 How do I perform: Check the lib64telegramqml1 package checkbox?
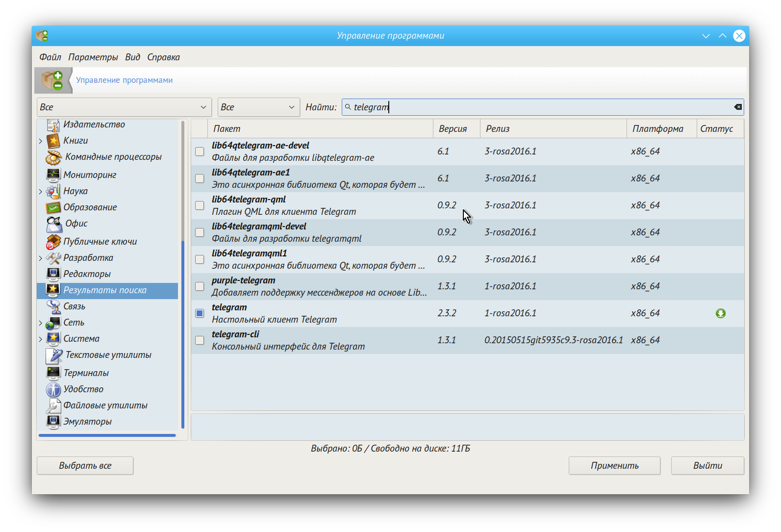[200, 259]
